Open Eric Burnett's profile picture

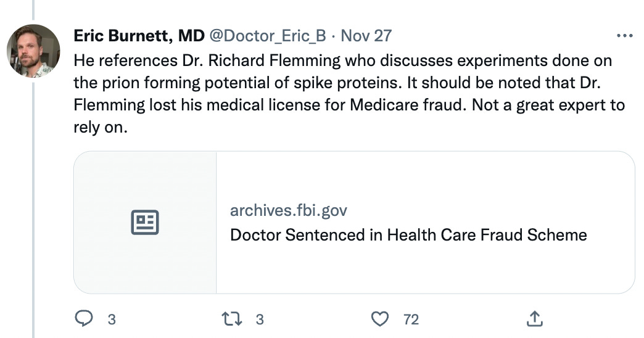pyautogui.click(x=33, y=51)
